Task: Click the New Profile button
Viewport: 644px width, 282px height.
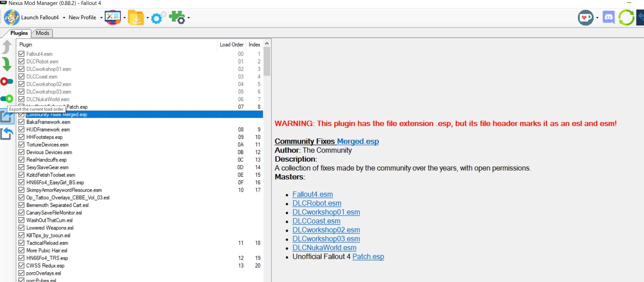Action: (x=83, y=17)
